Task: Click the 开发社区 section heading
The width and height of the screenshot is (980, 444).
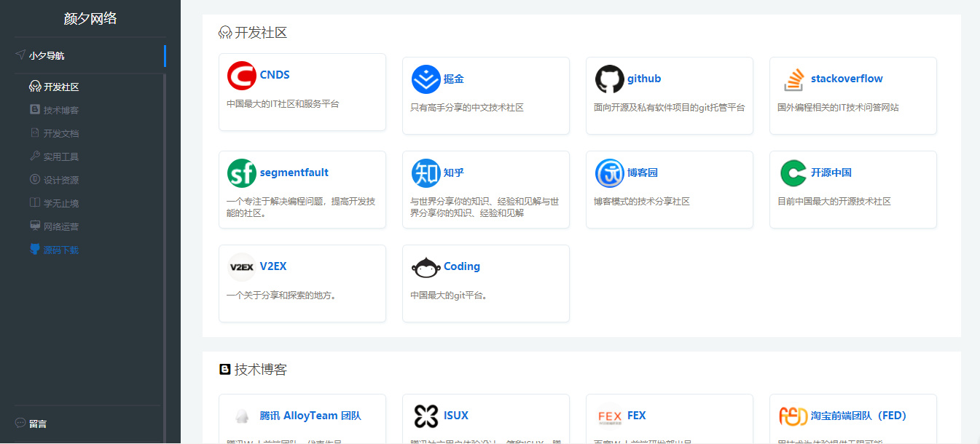Action: 261,33
